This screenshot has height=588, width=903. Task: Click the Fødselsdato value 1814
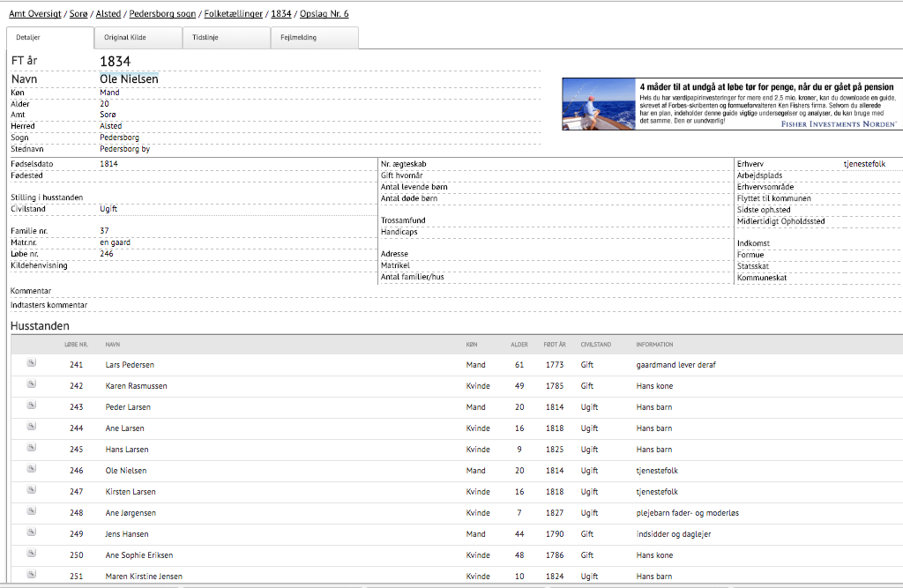tap(108, 164)
